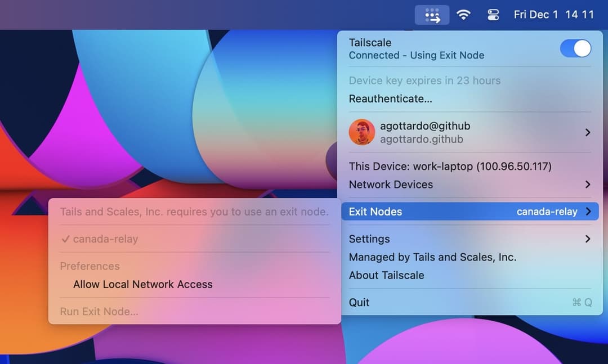The width and height of the screenshot is (608, 364).
Task: Open the Exit Nodes submenu
Action: pyautogui.click(x=375, y=212)
